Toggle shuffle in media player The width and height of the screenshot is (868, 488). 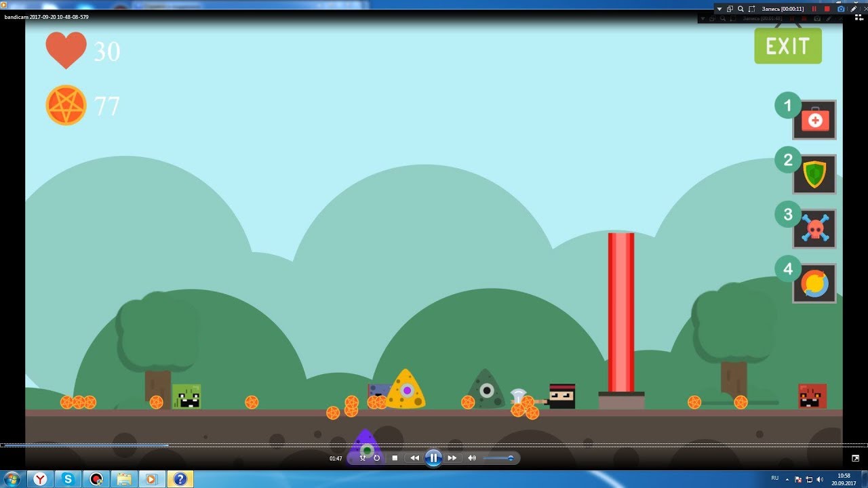[363, 458]
